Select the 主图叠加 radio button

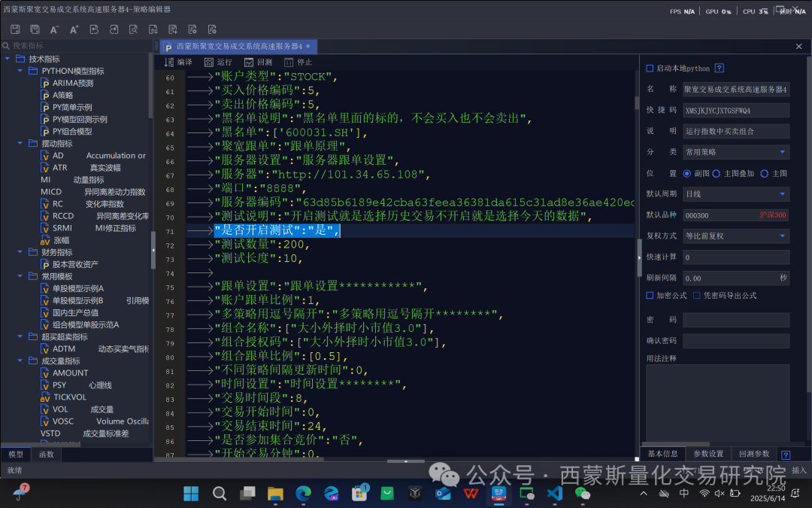(x=717, y=174)
